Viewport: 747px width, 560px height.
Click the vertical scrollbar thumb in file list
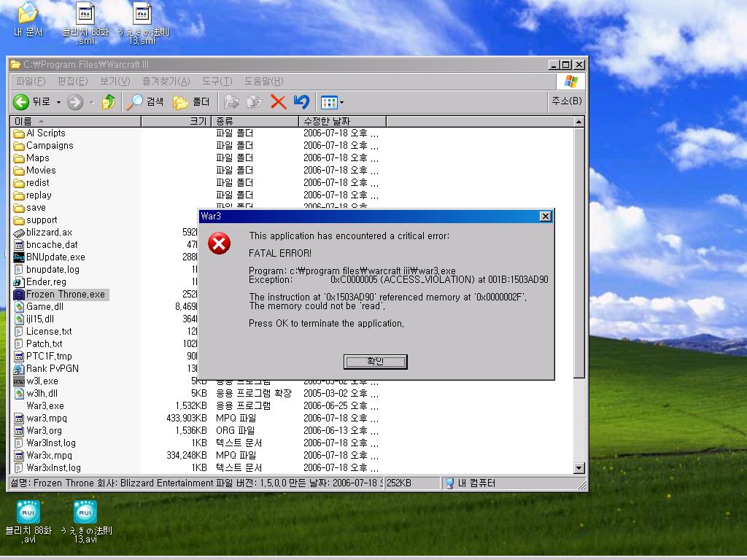pos(578,253)
